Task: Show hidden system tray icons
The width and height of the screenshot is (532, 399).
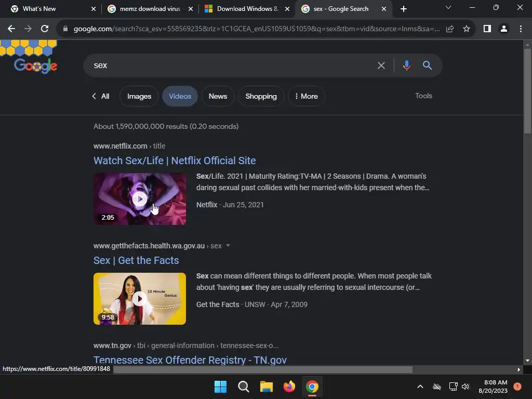Action: coord(420,387)
